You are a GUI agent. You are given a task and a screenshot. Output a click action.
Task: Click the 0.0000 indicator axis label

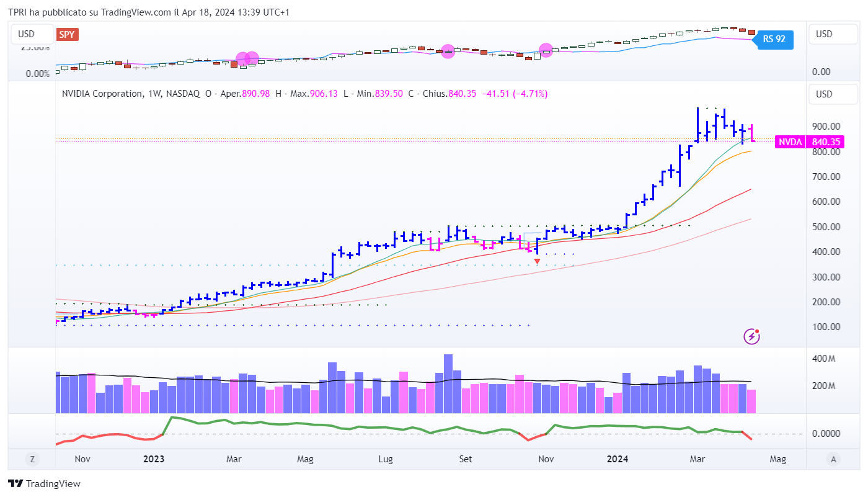pos(826,434)
